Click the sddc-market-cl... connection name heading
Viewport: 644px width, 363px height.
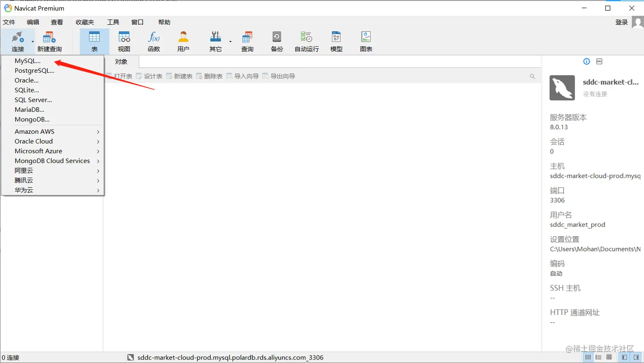[x=611, y=82]
